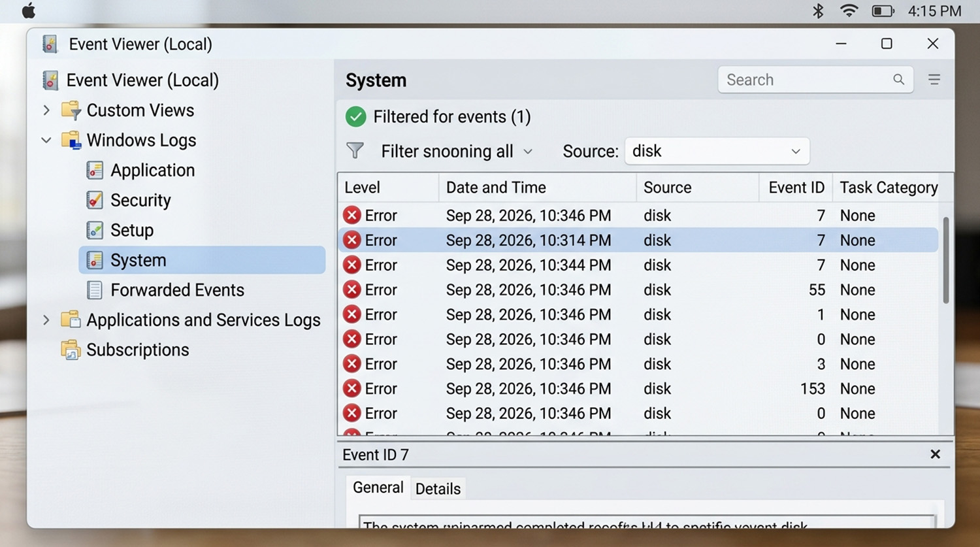Click the Event ID 55 cell
Screen dimensions: 980x547
tap(817, 290)
